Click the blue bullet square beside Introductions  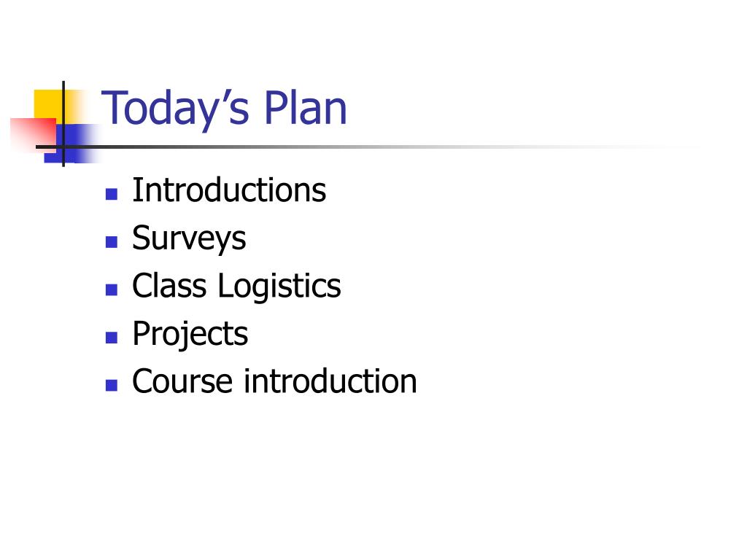[112, 194]
